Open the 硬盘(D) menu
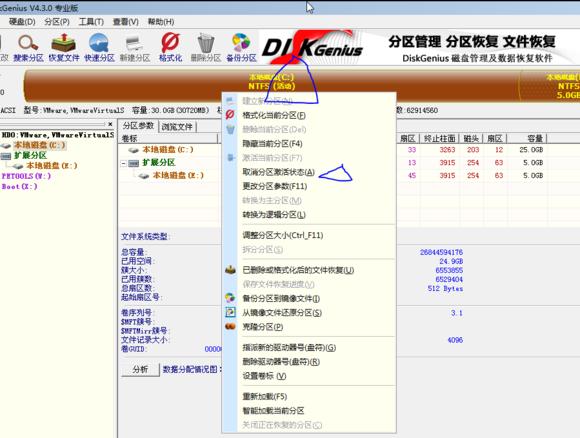This screenshot has height=438, width=580. click(22, 22)
